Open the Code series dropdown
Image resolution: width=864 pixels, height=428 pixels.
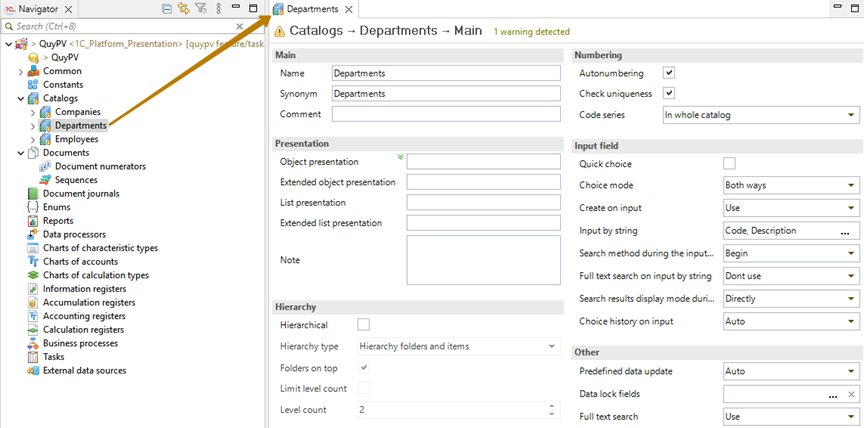coord(849,115)
